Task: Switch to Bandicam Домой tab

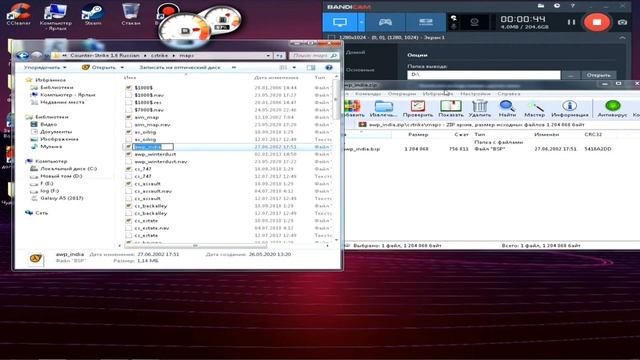Action: pyautogui.click(x=355, y=53)
